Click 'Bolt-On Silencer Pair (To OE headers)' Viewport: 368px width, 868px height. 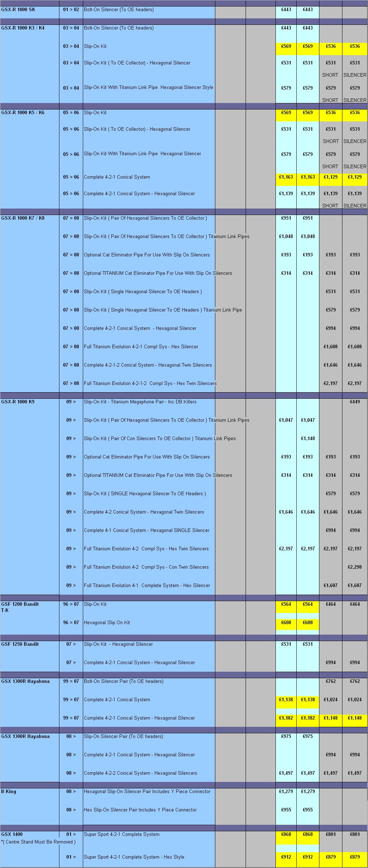(x=124, y=681)
